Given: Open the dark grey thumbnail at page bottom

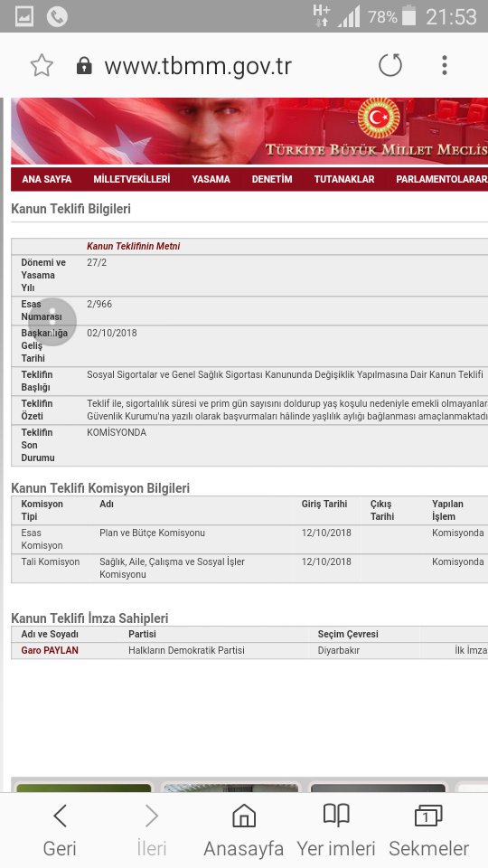Looking at the screenshot, I should 378,788.
